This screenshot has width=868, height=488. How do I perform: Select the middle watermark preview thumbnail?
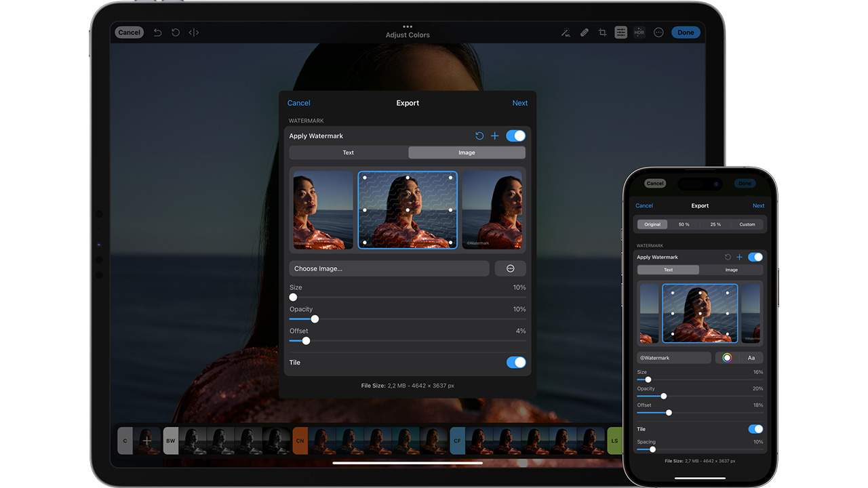click(407, 210)
